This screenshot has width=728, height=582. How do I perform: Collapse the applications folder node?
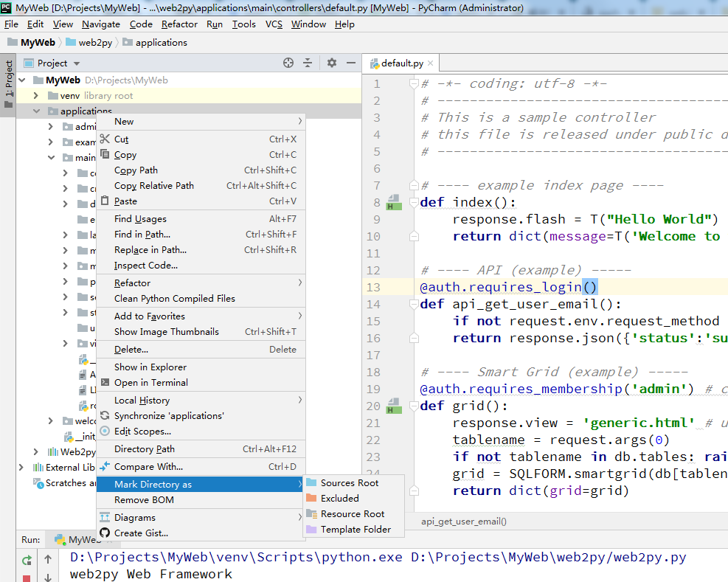(37, 111)
